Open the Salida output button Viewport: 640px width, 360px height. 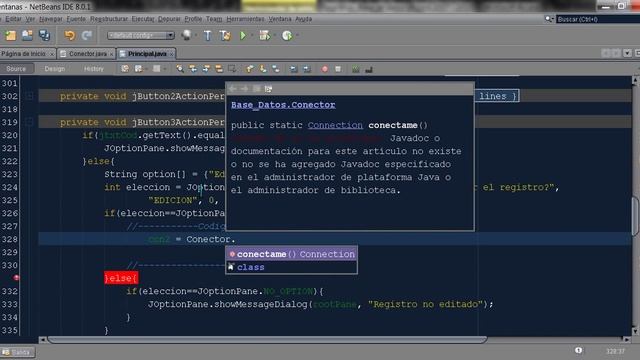18,352
